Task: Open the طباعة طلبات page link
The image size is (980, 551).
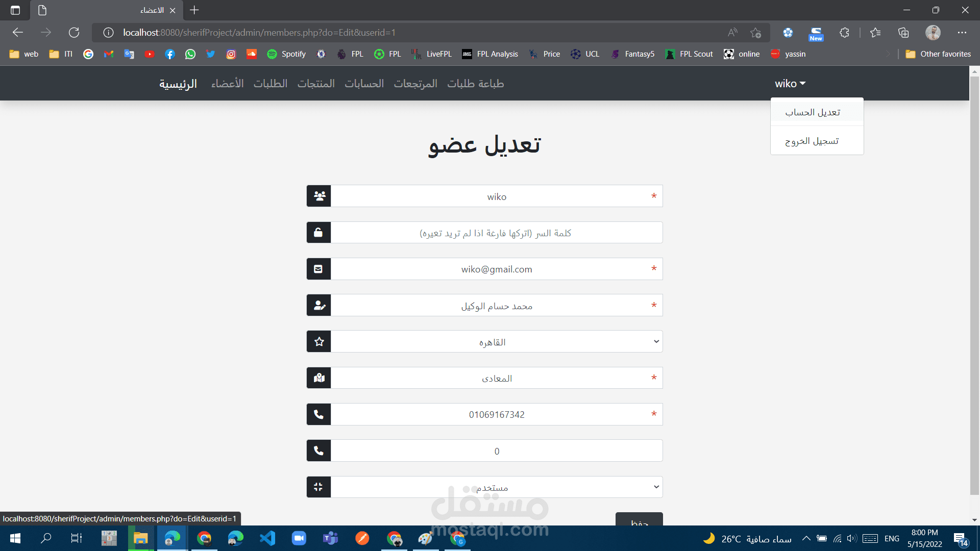Action: coord(475,84)
